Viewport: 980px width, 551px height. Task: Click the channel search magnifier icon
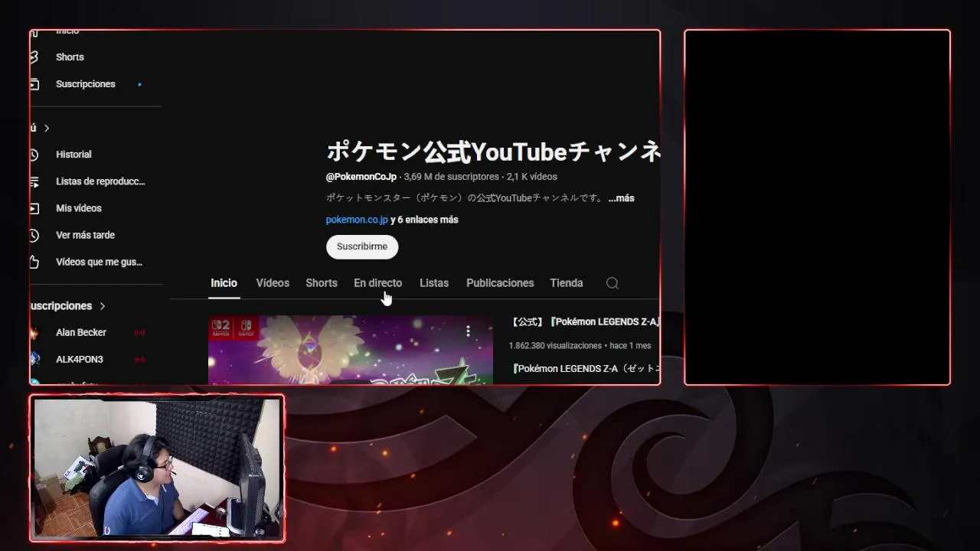click(x=612, y=283)
